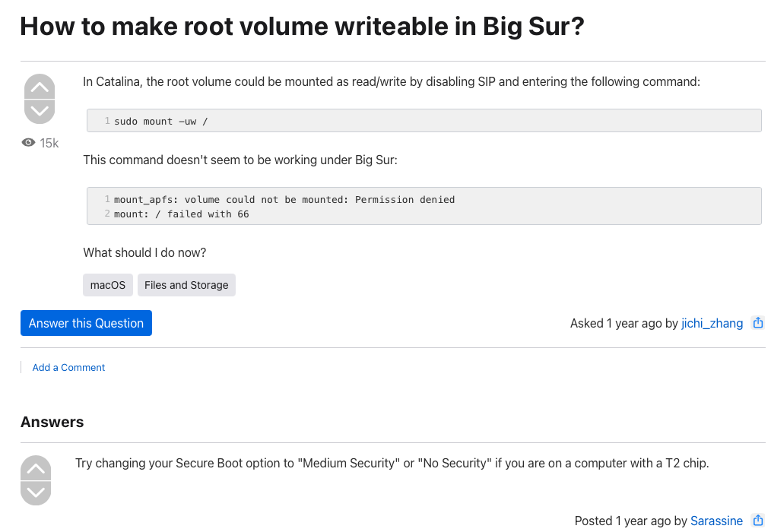Click the 'mount: / failed with 66' line

coord(182,214)
